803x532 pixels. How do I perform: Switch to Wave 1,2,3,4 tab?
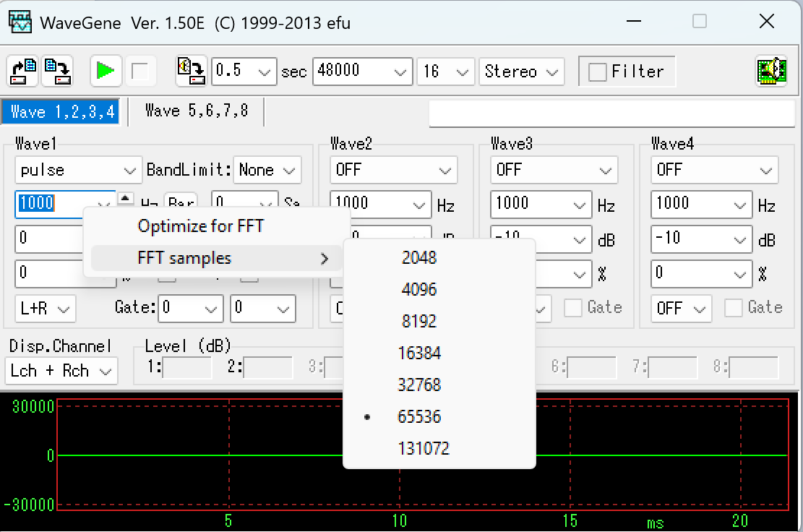tap(61, 111)
